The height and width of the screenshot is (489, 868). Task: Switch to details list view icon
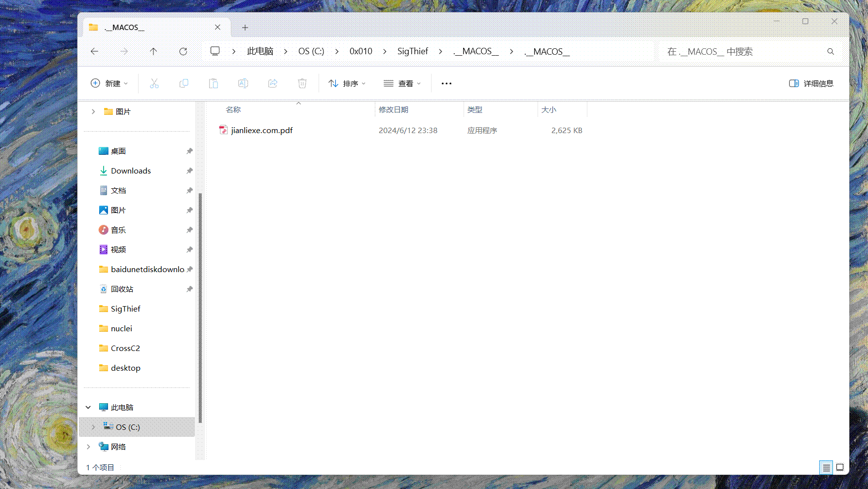coord(826,467)
